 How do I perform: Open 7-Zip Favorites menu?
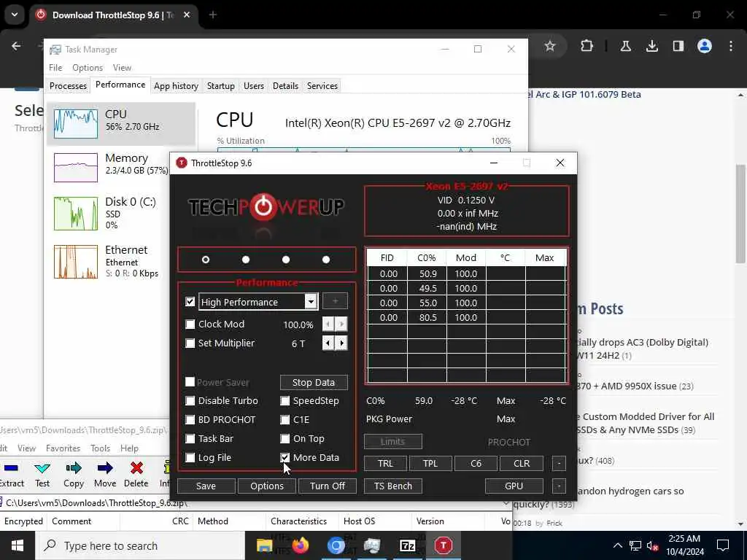tap(63, 448)
